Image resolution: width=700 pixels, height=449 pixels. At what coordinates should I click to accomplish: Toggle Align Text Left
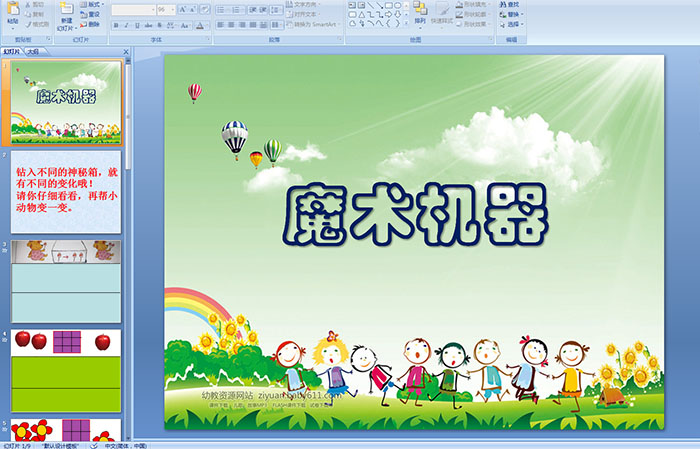point(221,25)
